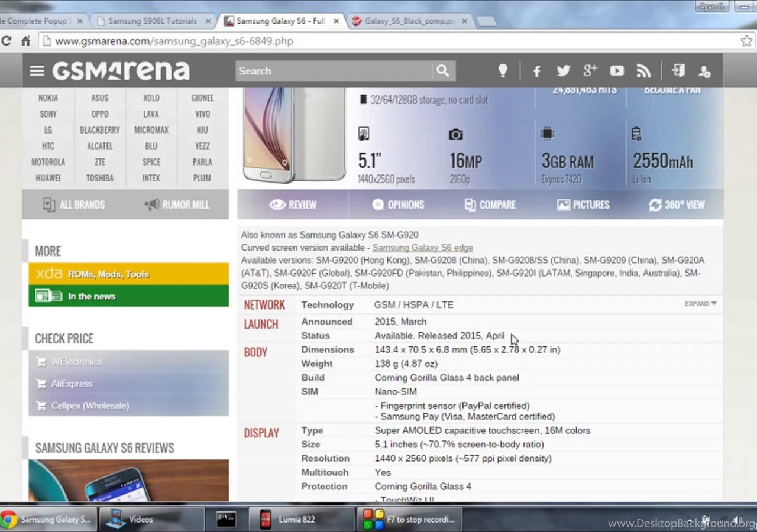Viewport: 757px width, 532px height.
Task: Open Lumia 822 taskbar window
Action: point(302,520)
